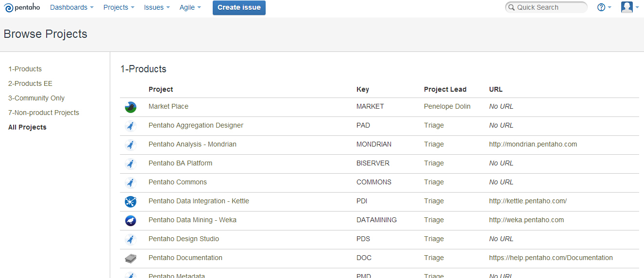Click the Market Place project bird avatar
The height and width of the screenshot is (278, 644).
coord(130,107)
